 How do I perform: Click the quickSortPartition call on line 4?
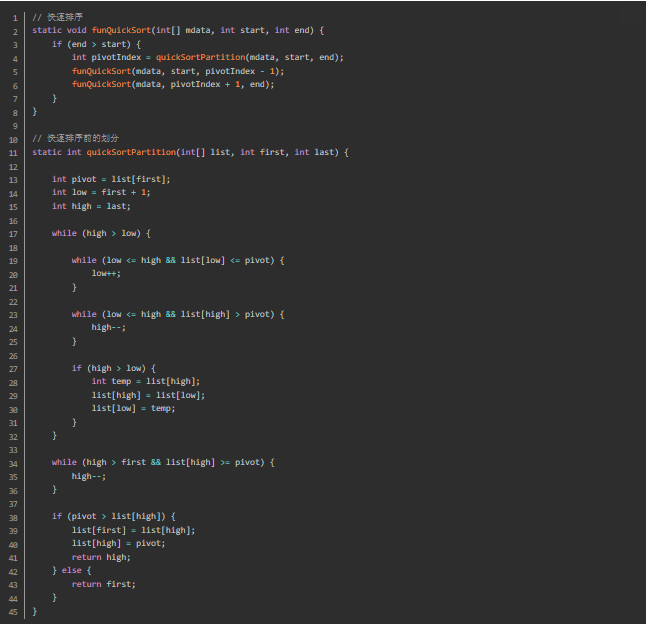click(x=200, y=57)
